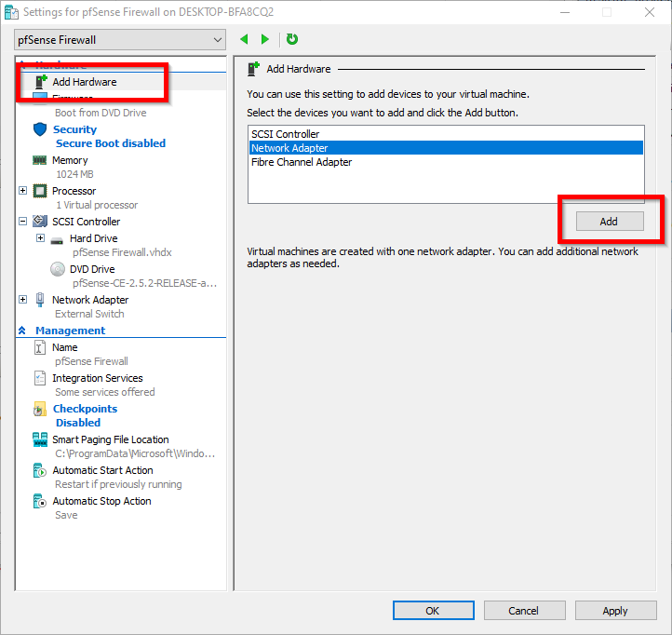Collapse the Management section
This screenshot has height=635, width=672.
click(22, 331)
